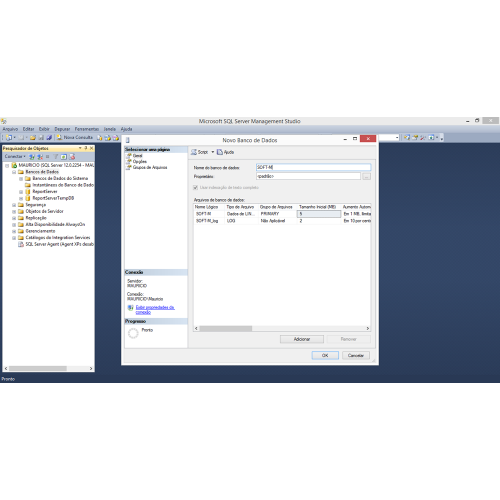Click the refresh icon in Object Explorer toolbar
The image size is (500, 500).
(x=64, y=156)
